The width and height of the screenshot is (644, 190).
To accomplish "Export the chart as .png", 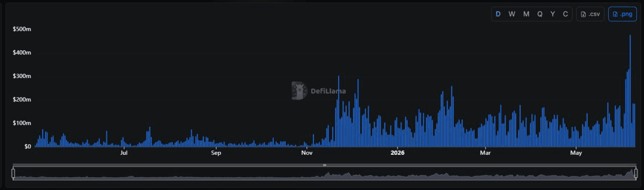I will (x=622, y=14).
